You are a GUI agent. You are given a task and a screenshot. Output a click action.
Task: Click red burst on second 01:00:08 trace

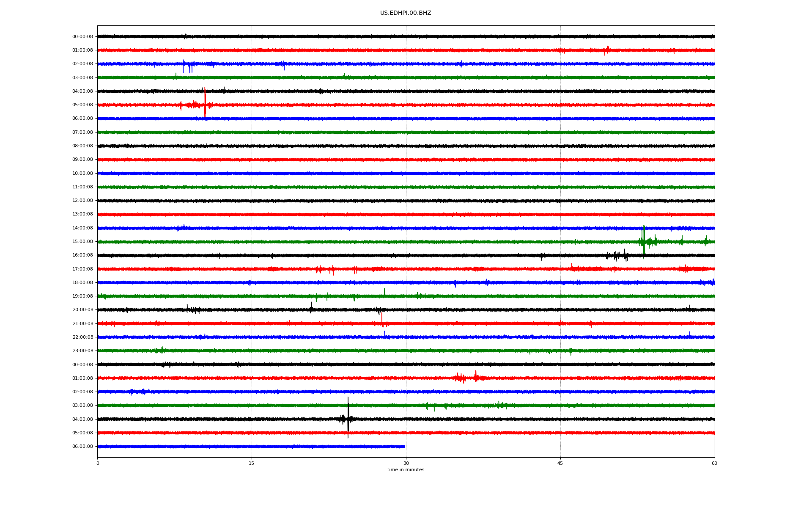click(461, 378)
